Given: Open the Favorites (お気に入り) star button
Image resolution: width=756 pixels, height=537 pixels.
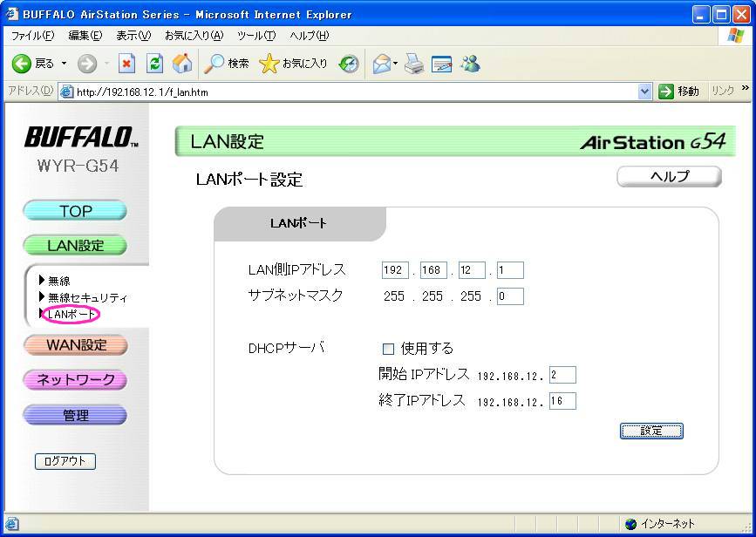Looking at the screenshot, I should click(294, 64).
